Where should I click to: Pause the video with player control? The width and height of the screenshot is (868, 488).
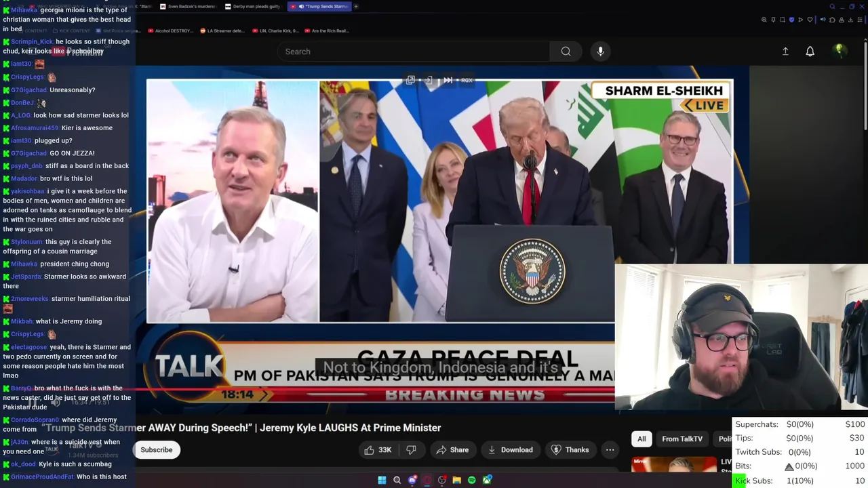pos(33,403)
